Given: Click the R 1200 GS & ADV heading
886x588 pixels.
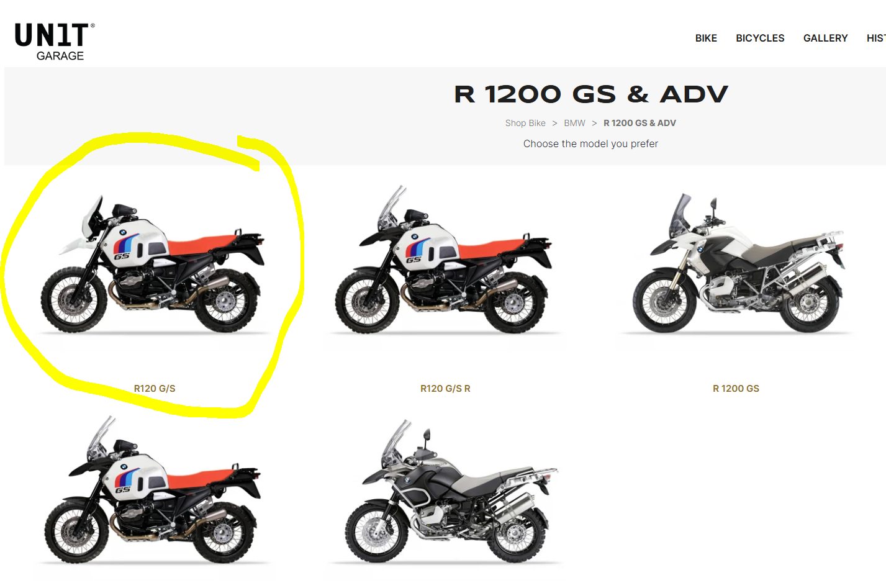Looking at the screenshot, I should click(x=590, y=94).
